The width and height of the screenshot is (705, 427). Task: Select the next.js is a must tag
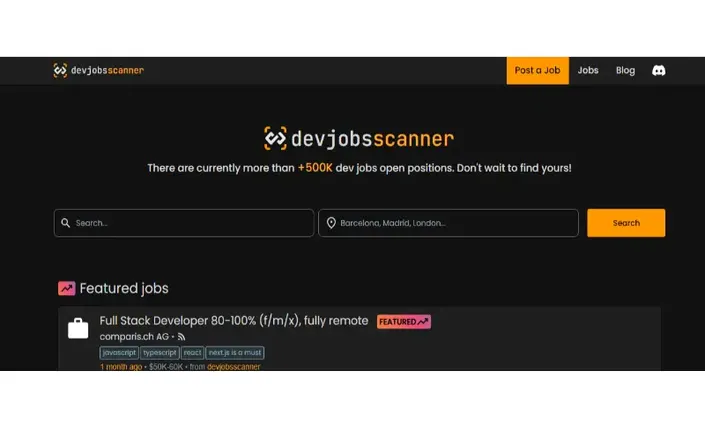[235, 353]
